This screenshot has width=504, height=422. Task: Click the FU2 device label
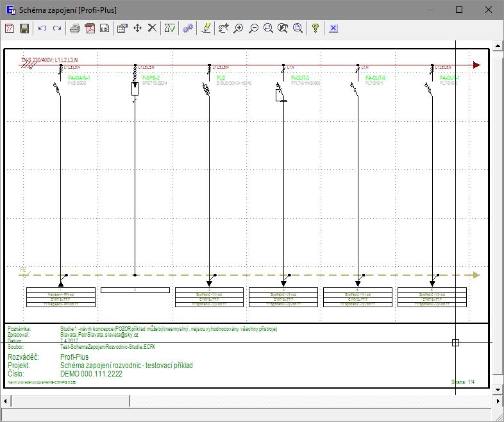[221, 78]
